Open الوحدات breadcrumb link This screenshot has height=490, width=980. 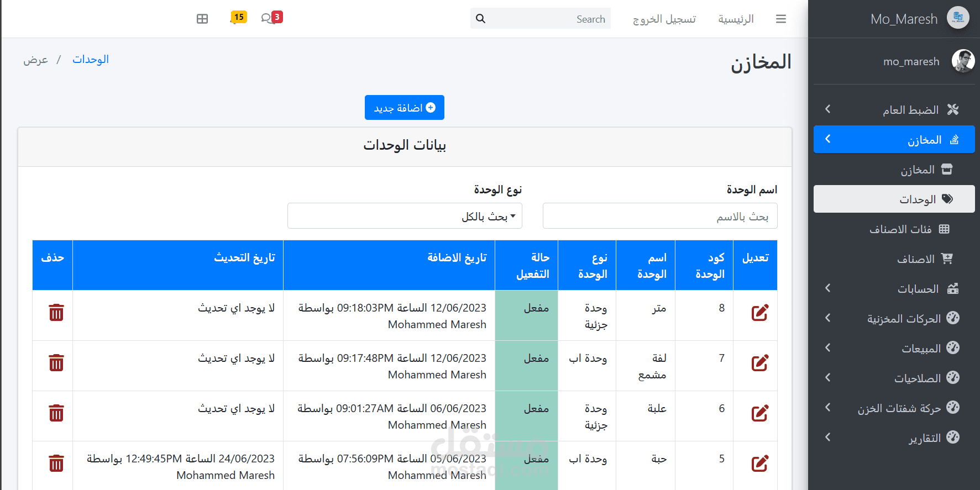click(91, 59)
